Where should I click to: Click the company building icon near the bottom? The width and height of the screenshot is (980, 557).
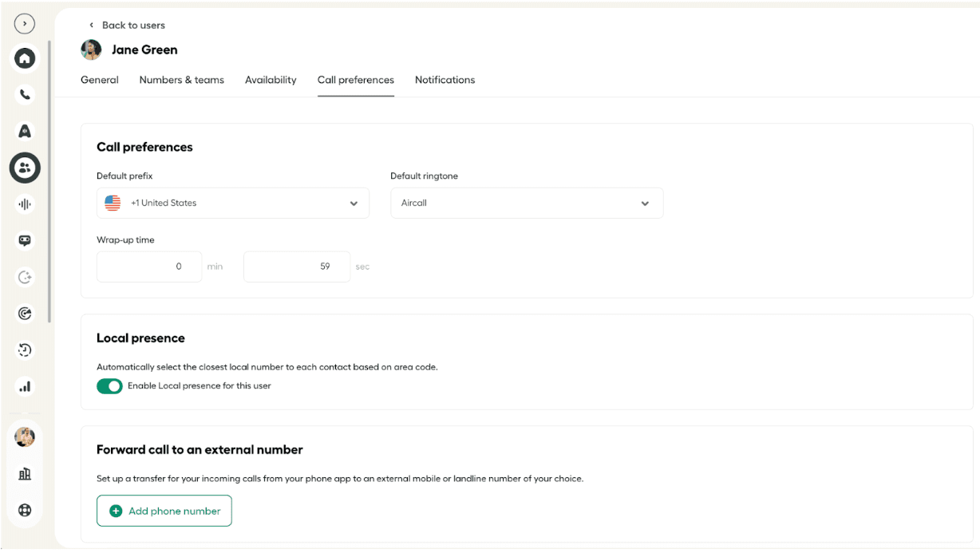tap(24, 473)
